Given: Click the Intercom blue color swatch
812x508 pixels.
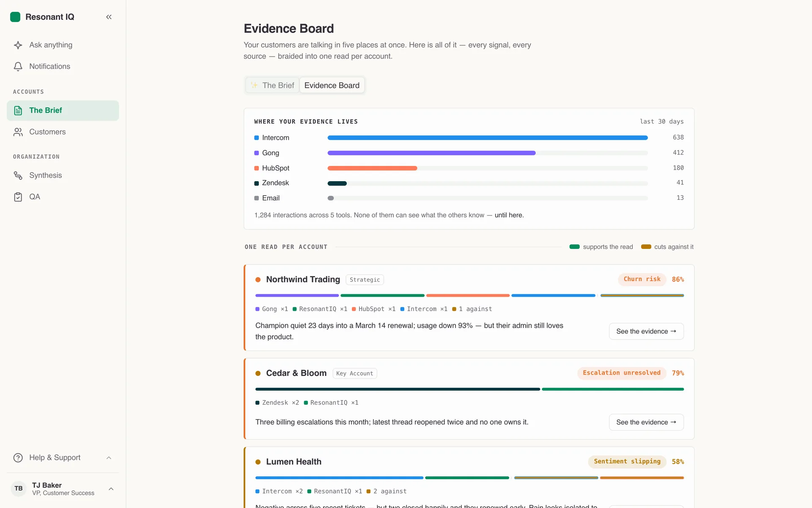Looking at the screenshot, I should point(256,138).
